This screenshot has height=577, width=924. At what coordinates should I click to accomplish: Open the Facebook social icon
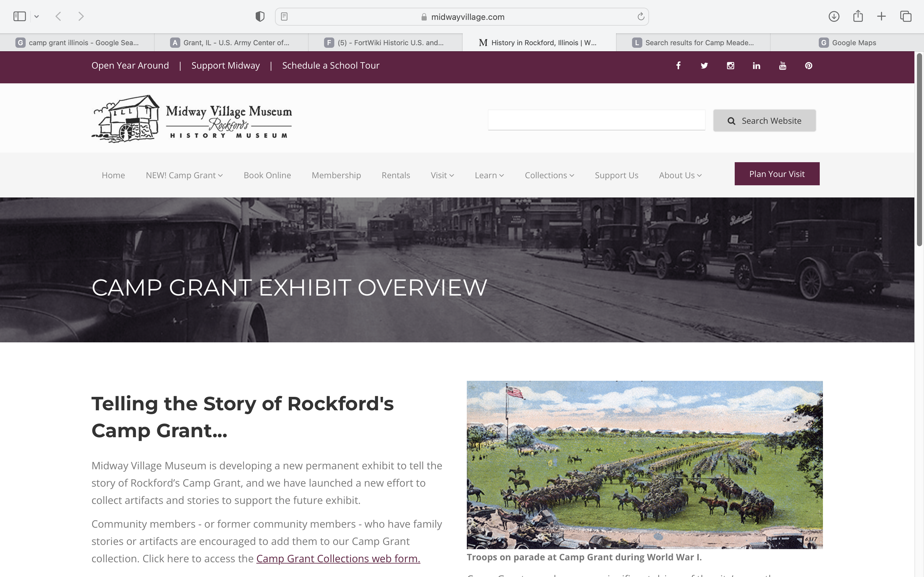pos(678,66)
